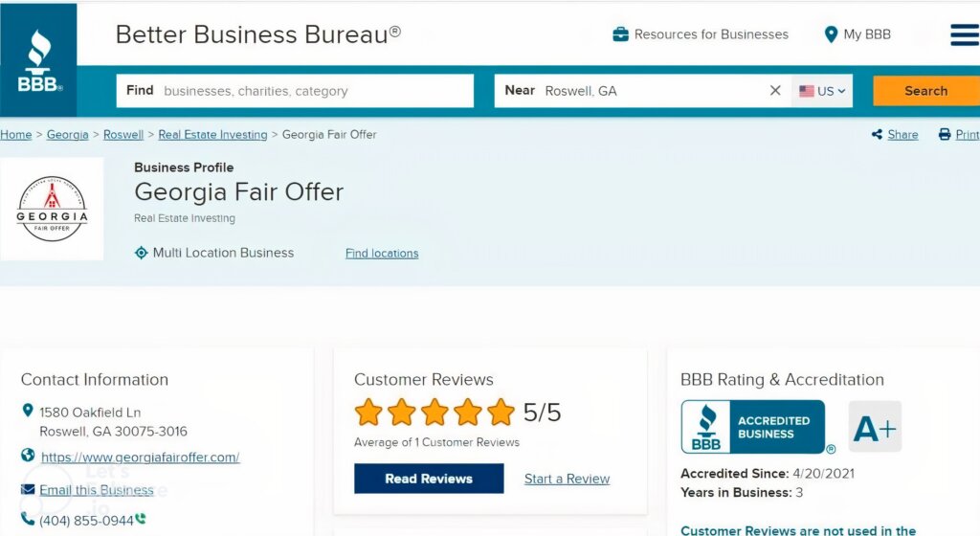The width and height of the screenshot is (980, 536).
Task: Click the US flag icon
Action: click(x=806, y=91)
